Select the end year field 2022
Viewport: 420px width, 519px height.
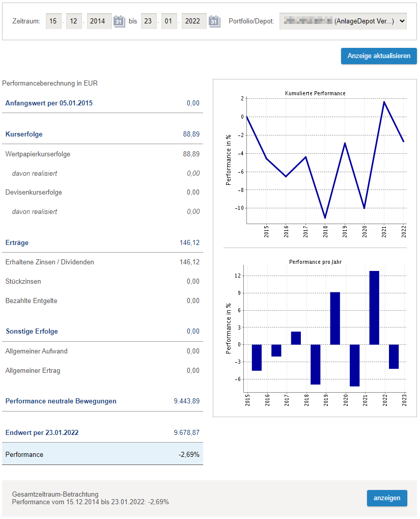[194, 21]
